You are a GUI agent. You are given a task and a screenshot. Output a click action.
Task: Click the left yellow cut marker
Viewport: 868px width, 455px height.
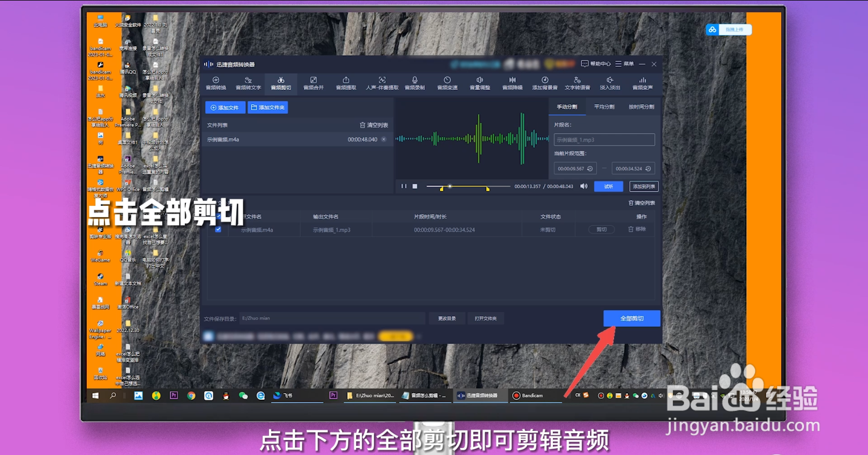(x=442, y=189)
